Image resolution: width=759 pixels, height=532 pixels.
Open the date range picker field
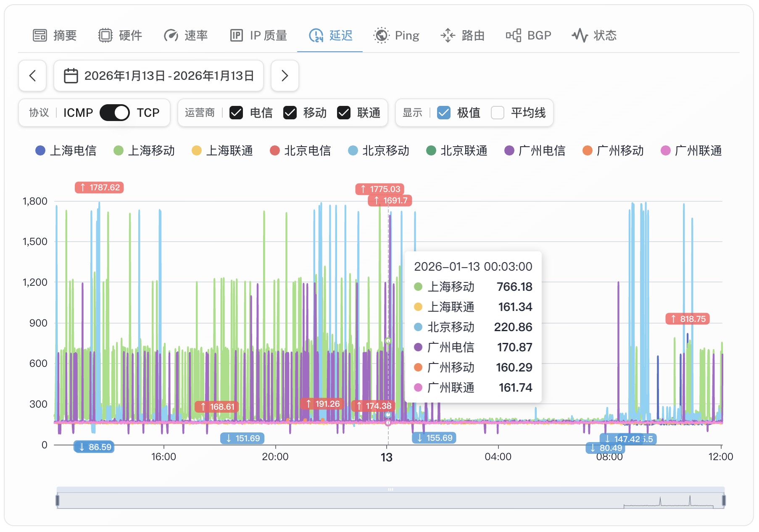click(x=158, y=76)
